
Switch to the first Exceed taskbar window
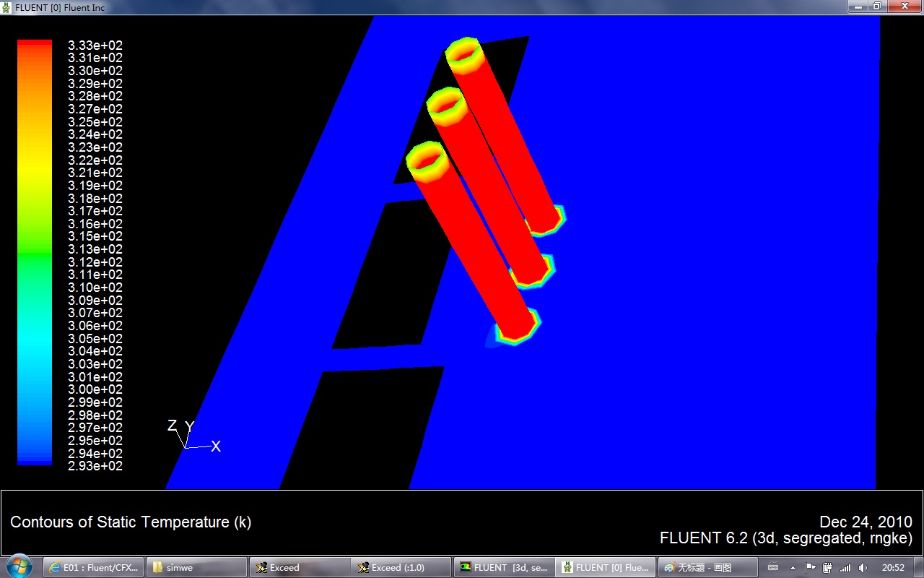click(299, 567)
